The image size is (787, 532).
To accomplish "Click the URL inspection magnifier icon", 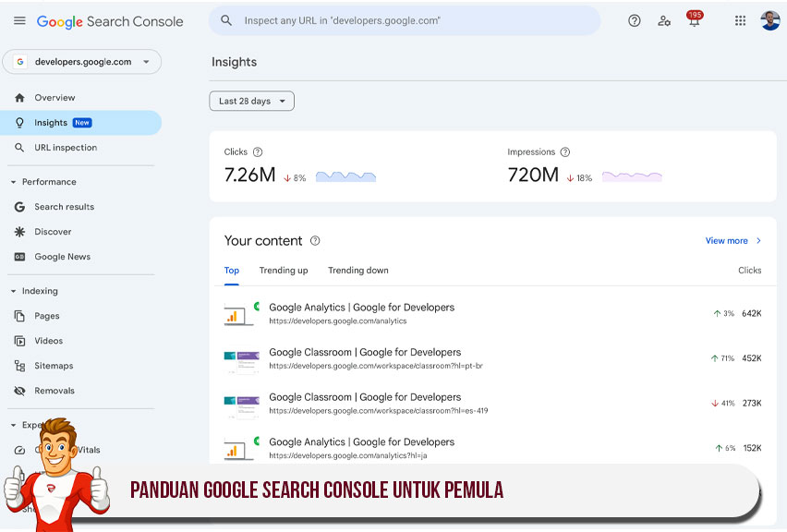I will click(x=19, y=148).
